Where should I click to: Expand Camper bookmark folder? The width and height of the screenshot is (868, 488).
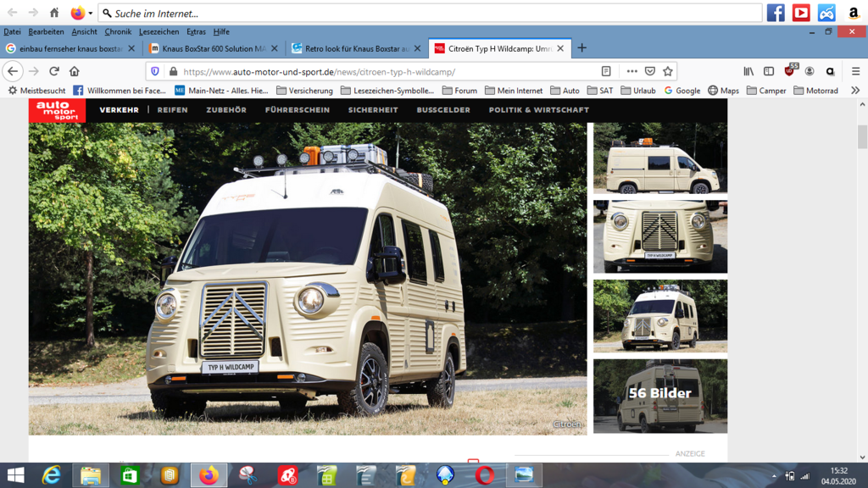[766, 90]
